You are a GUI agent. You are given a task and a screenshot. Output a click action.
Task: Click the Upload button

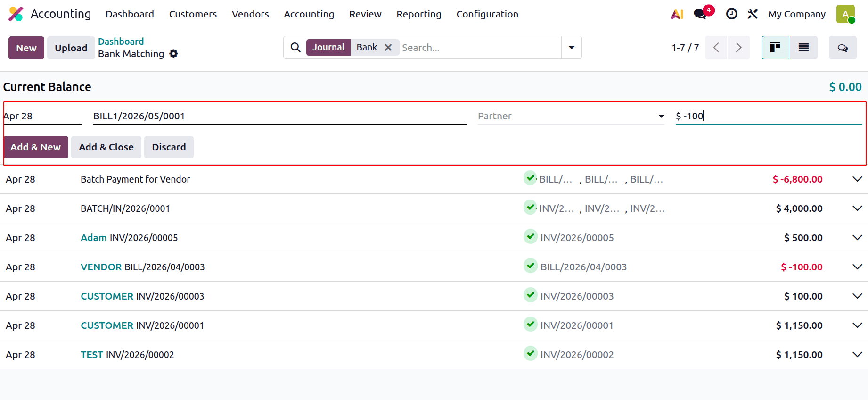[x=71, y=48]
